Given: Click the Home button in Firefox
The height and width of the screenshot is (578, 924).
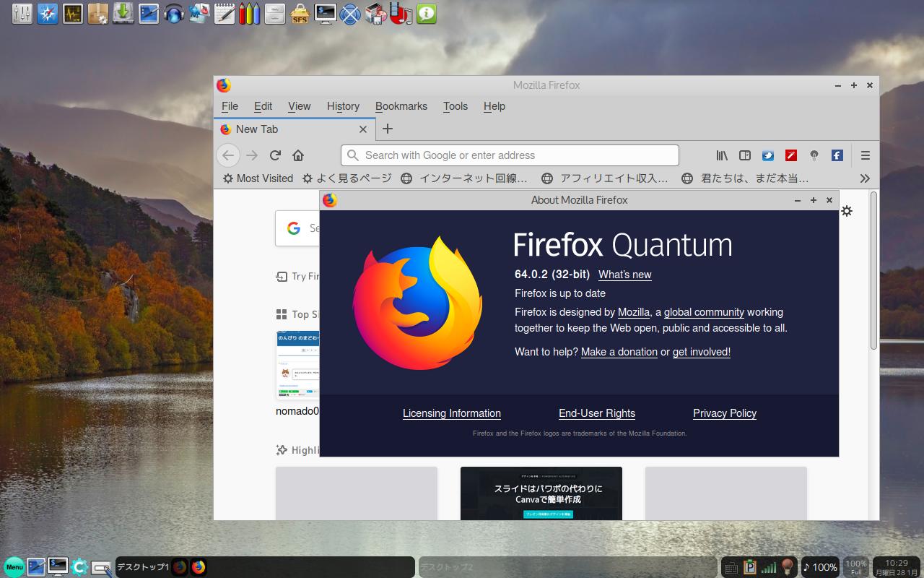Looking at the screenshot, I should 298,155.
